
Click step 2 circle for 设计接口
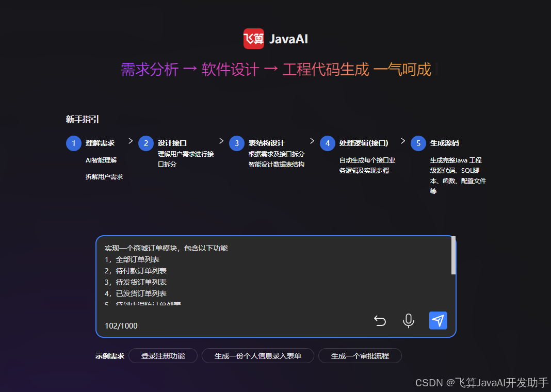(x=146, y=143)
